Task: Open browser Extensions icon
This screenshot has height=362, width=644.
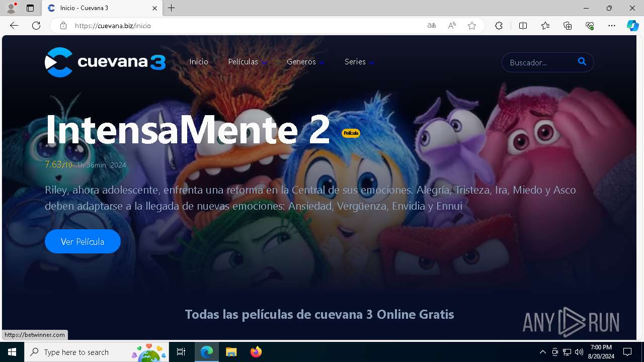Action: pos(499,26)
